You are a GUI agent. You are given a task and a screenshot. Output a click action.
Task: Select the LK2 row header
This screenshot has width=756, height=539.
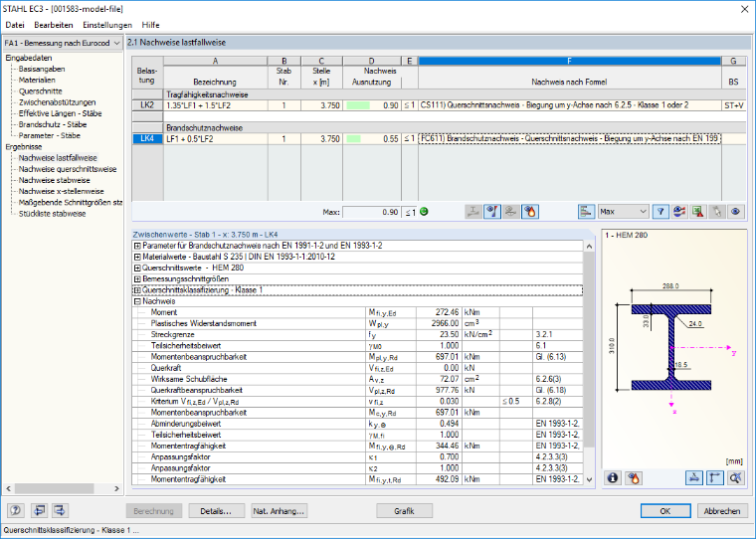[147, 105]
